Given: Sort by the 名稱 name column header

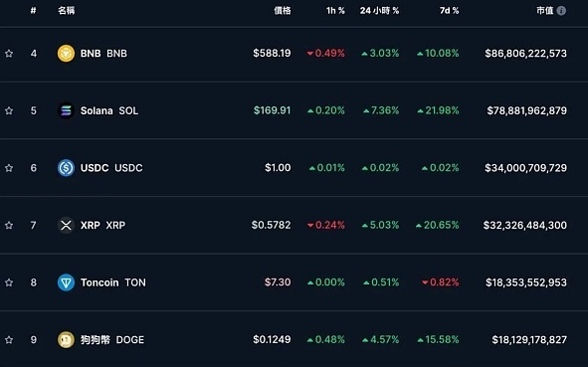Looking at the screenshot, I should 66,11.
